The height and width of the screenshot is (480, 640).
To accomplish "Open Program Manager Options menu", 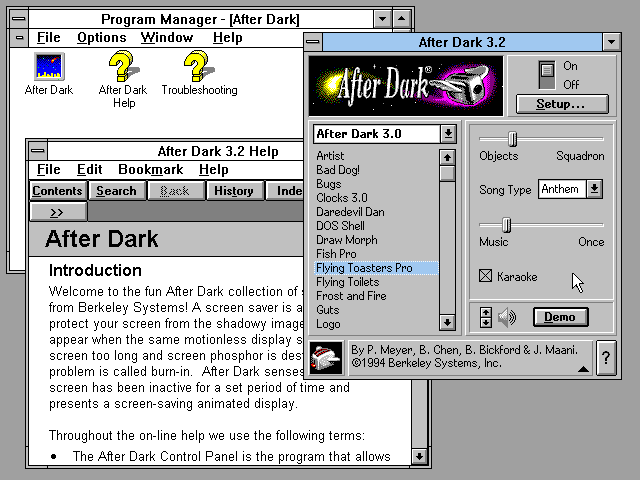I will (x=102, y=38).
